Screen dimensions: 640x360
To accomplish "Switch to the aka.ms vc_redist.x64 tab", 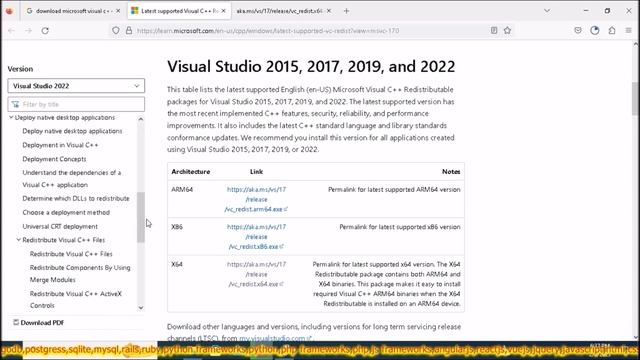I will click(280, 11).
